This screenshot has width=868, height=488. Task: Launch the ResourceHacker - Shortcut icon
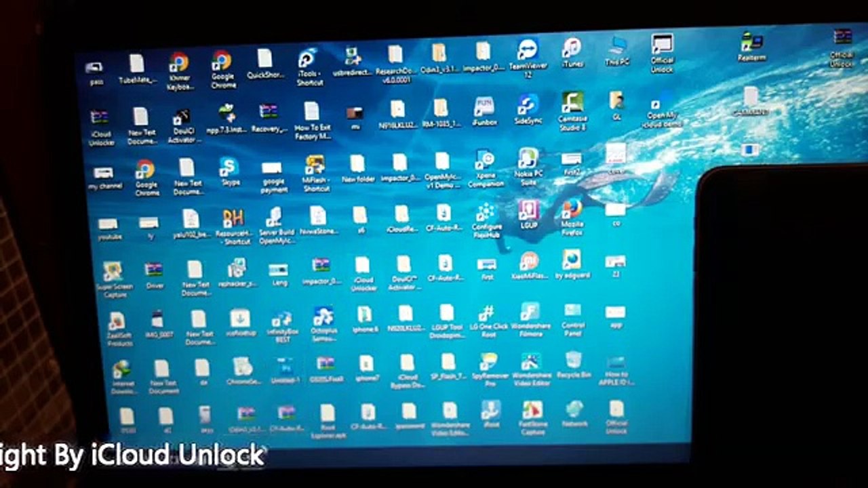coord(233,227)
